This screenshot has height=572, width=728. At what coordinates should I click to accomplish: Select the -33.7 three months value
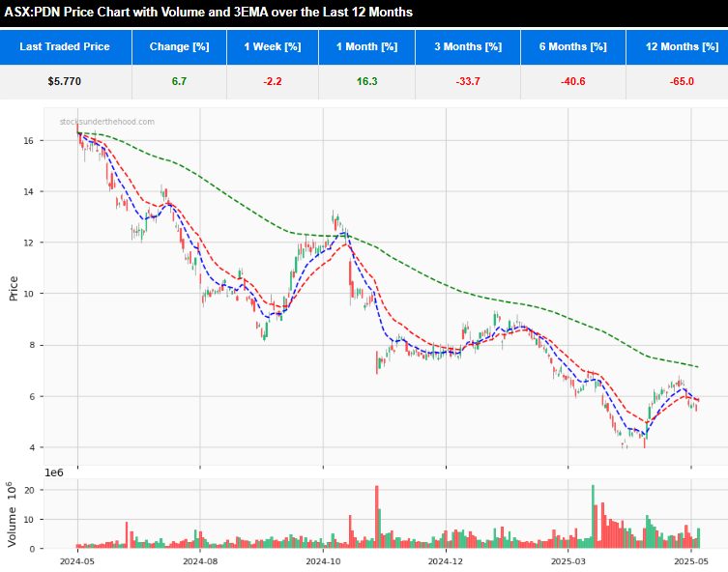[x=468, y=82]
